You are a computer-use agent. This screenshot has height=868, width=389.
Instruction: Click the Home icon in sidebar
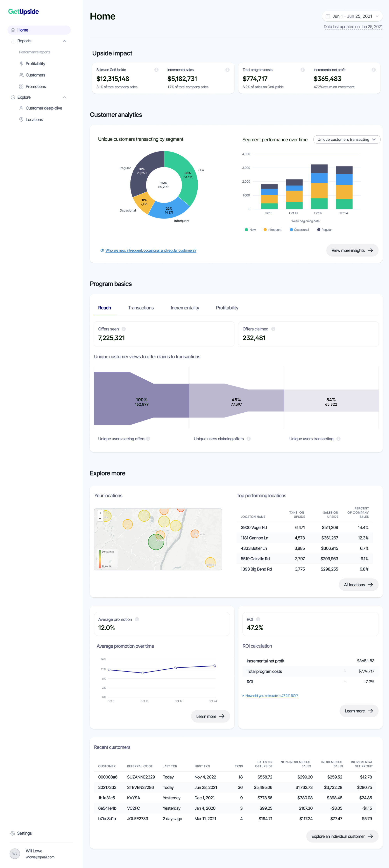[13, 30]
